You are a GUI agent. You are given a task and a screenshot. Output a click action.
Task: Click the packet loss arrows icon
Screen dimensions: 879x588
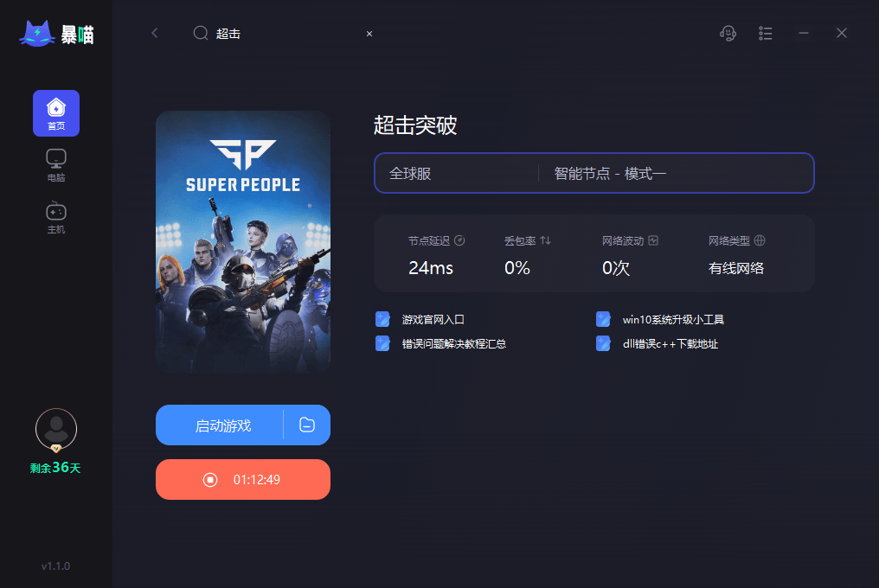click(x=545, y=240)
